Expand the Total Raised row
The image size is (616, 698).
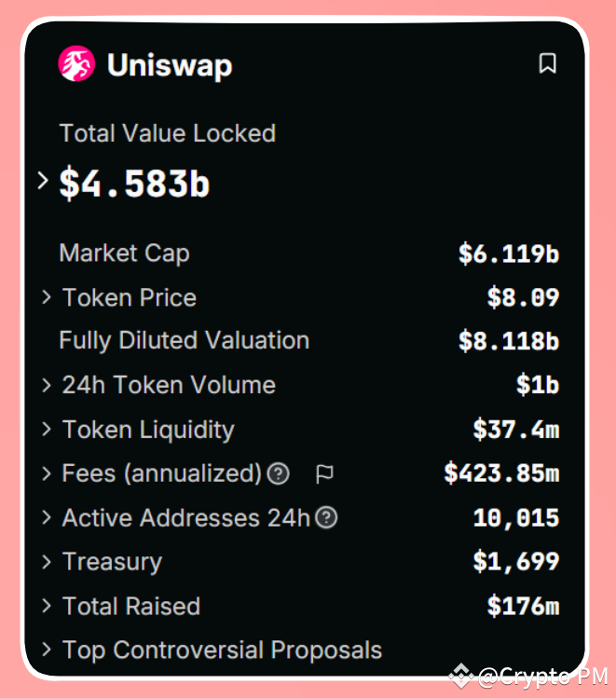tap(47, 606)
